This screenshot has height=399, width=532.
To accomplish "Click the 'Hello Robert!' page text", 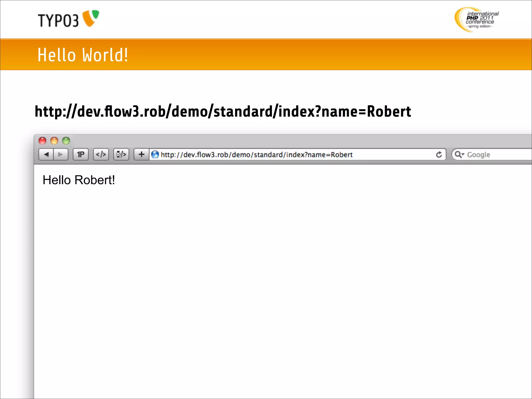I will (x=79, y=180).
